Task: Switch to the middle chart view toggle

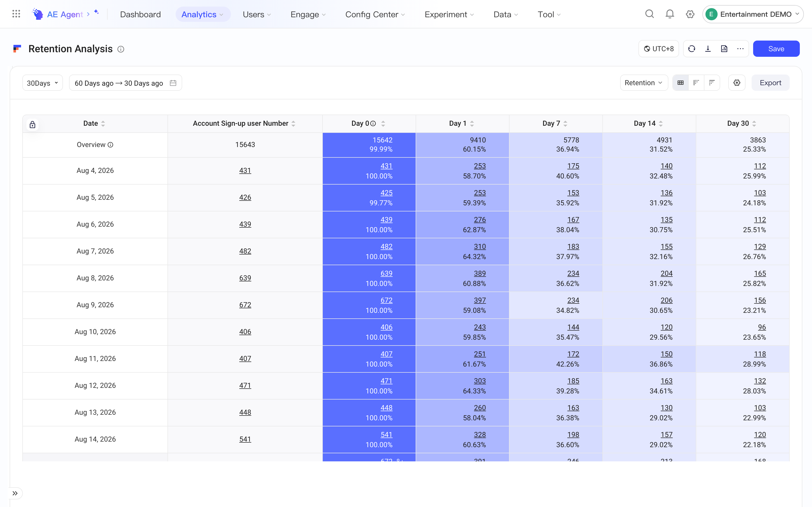Action: tap(696, 83)
